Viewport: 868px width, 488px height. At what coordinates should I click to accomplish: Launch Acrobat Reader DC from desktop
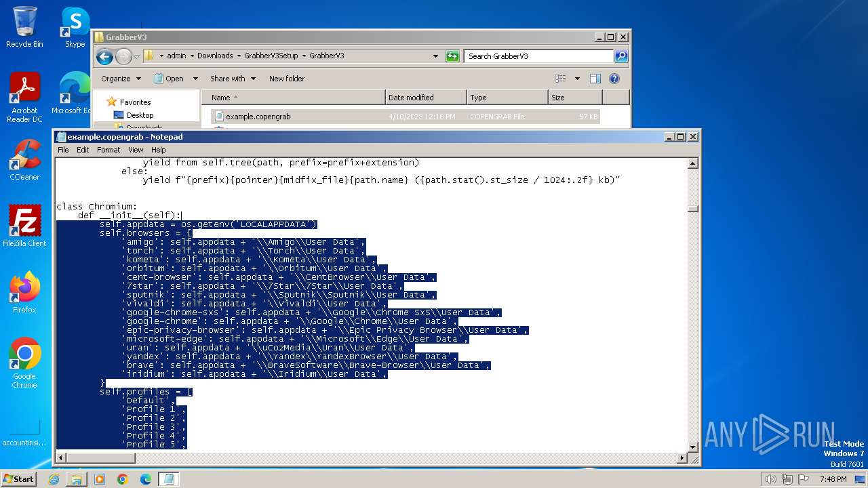tap(24, 98)
